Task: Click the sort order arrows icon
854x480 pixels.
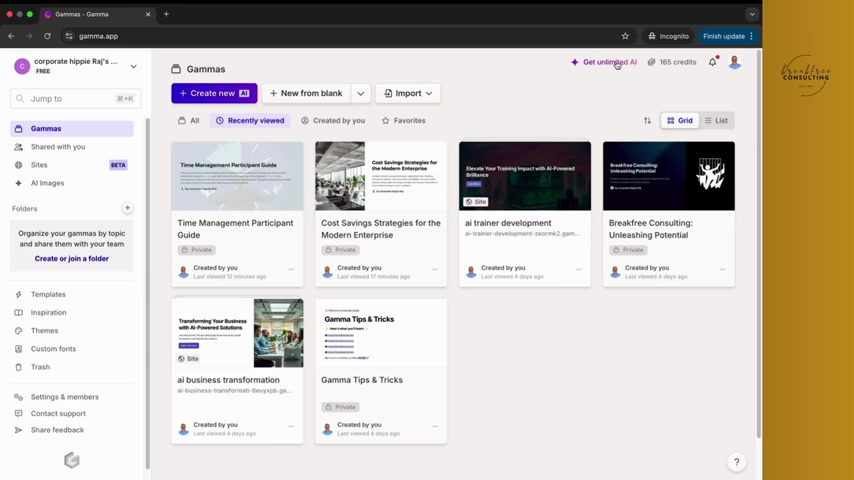Action: pyautogui.click(x=647, y=120)
